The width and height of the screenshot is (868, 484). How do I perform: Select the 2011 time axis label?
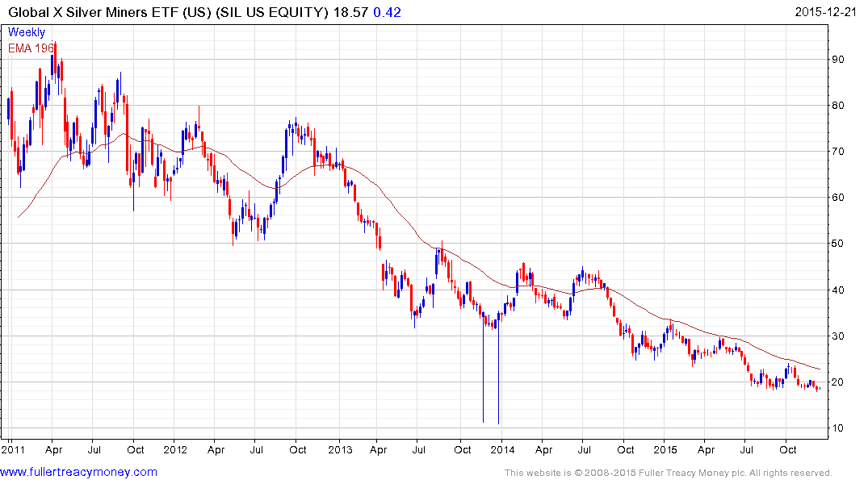(13, 449)
